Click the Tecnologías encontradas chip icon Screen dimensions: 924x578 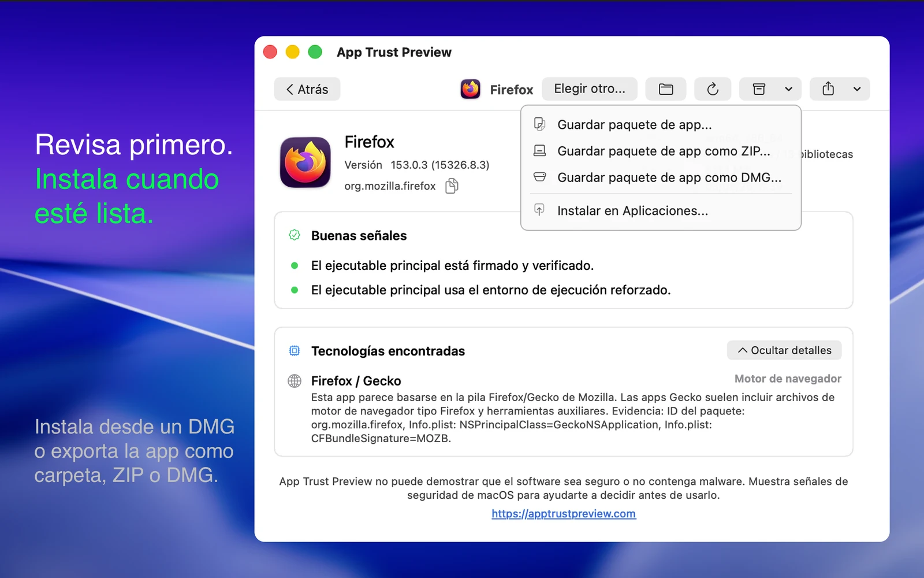coord(295,351)
